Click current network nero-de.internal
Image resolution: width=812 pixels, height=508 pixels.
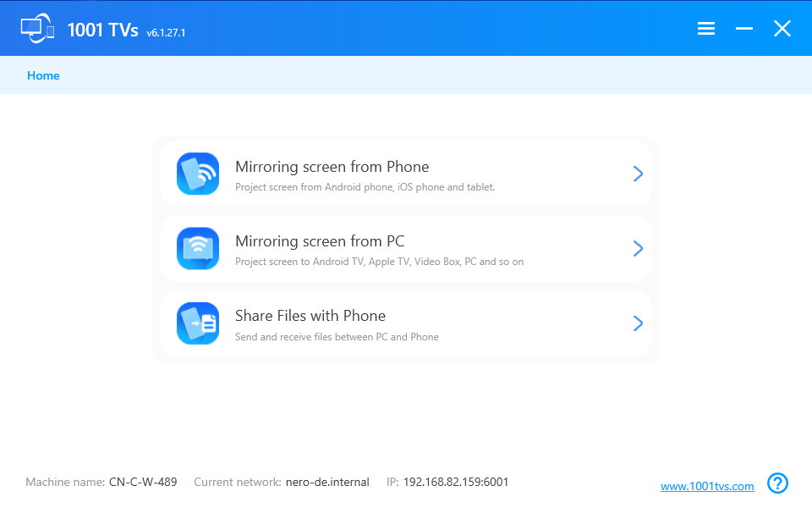327,482
